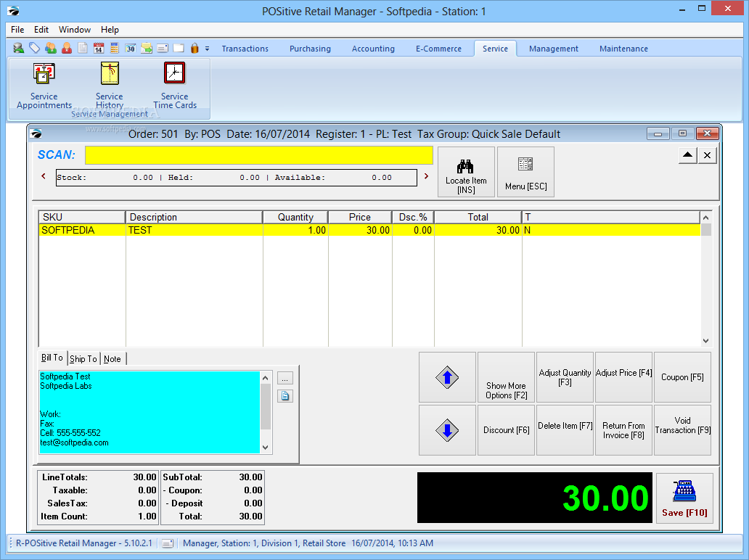Click the order window title icon
749x560 pixels.
(x=36, y=133)
